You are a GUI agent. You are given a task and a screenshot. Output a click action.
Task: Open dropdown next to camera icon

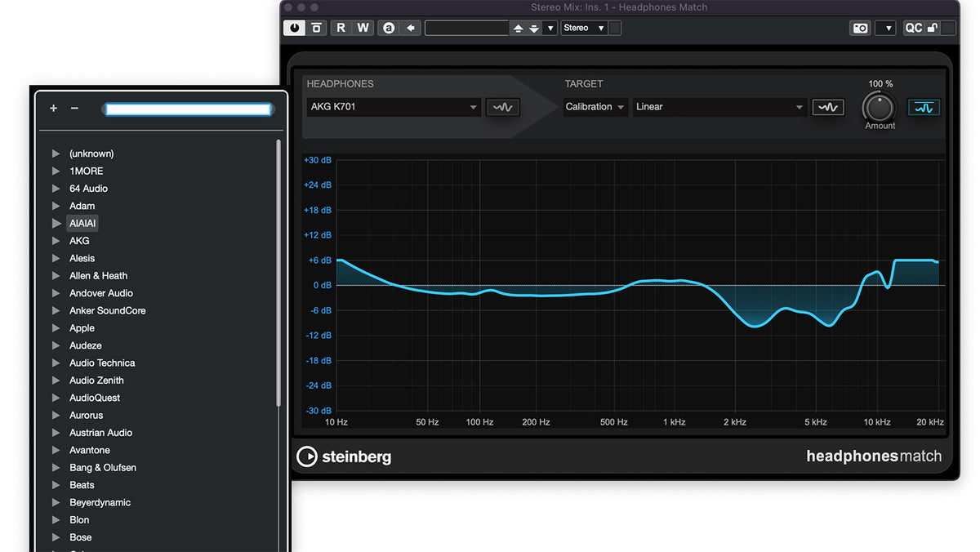pos(885,28)
